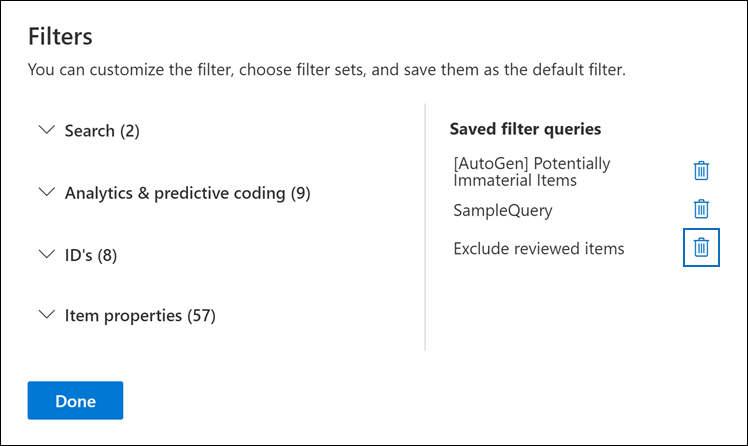748x446 pixels.
Task: Apply the AutoGen Potentially Immaterial Items query
Action: [531, 172]
